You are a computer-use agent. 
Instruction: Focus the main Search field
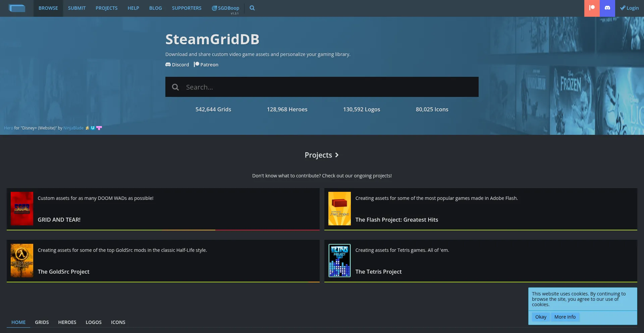329,87
